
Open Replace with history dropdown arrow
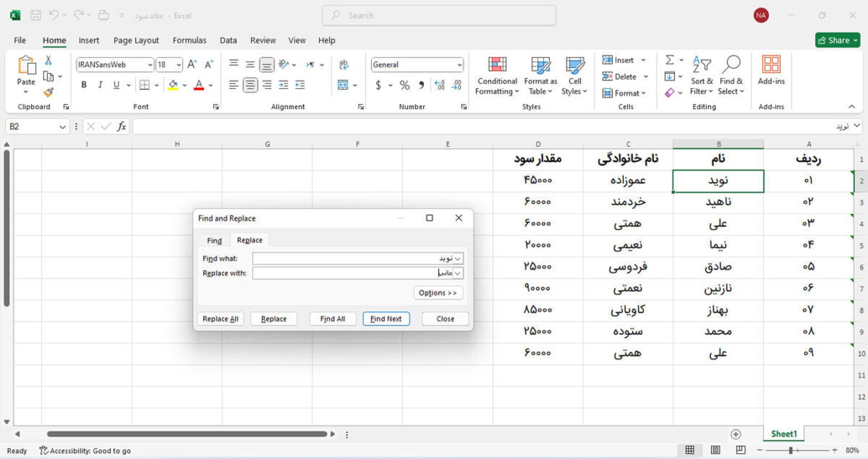pos(458,273)
